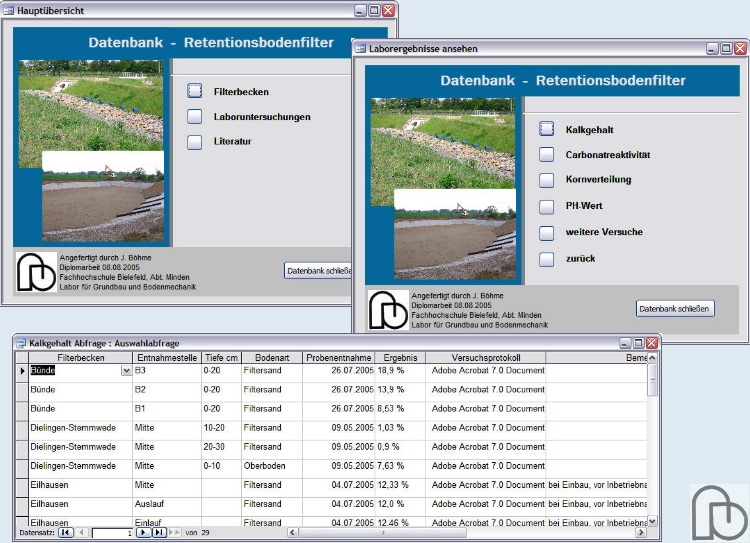The width and height of the screenshot is (750, 543).
Task: Select the Ergebnis column header
Action: pos(400,357)
